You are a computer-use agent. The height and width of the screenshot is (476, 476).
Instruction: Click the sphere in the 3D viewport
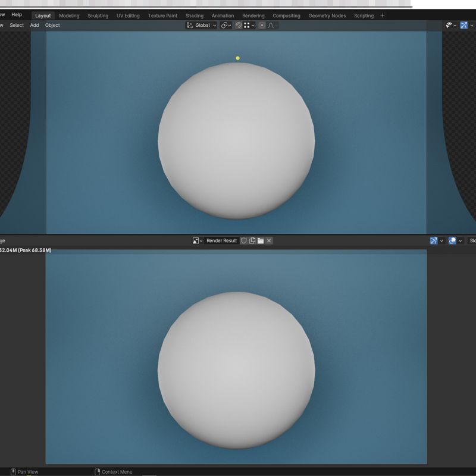click(x=236, y=140)
